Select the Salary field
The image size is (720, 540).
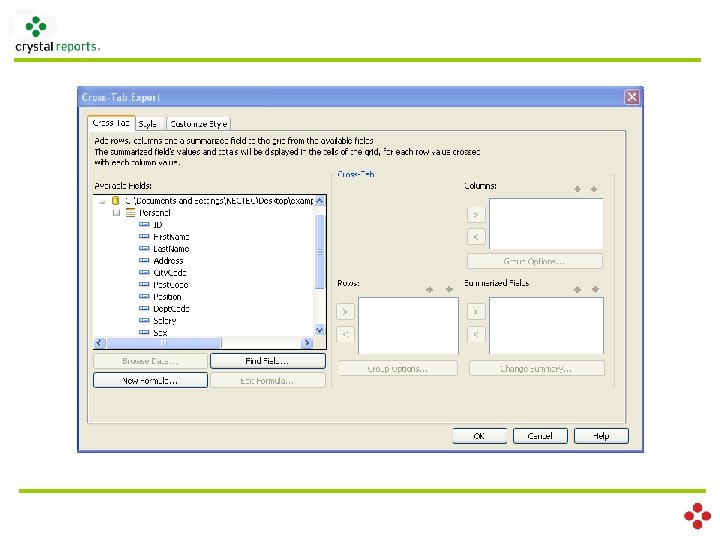(x=165, y=321)
